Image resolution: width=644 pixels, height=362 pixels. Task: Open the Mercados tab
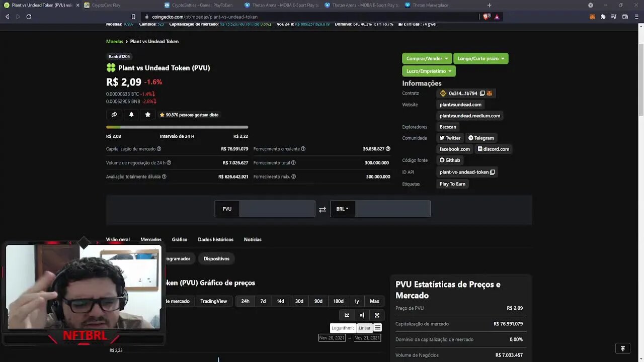(151, 240)
